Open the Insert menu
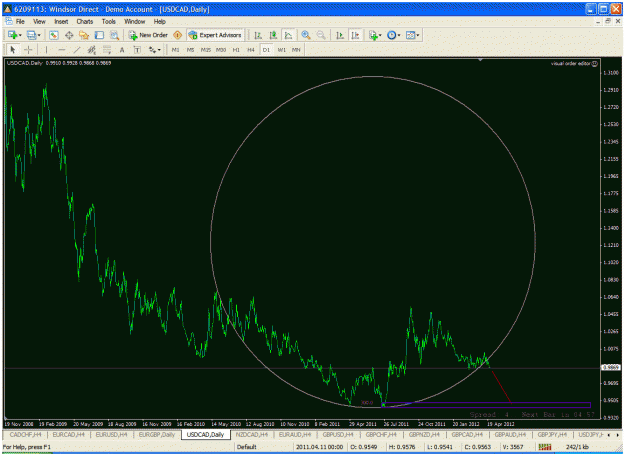Image resolution: width=625 pixels, height=454 pixels. click(61, 22)
